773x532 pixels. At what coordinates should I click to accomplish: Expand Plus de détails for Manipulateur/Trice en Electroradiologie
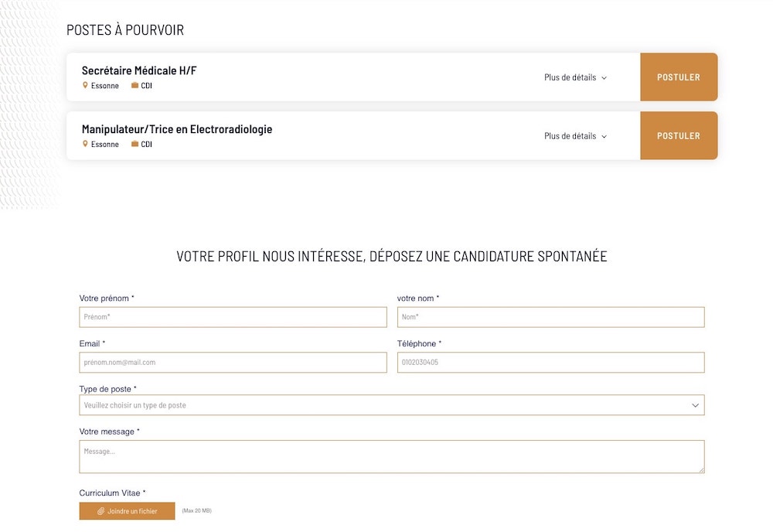coord(575,136)
